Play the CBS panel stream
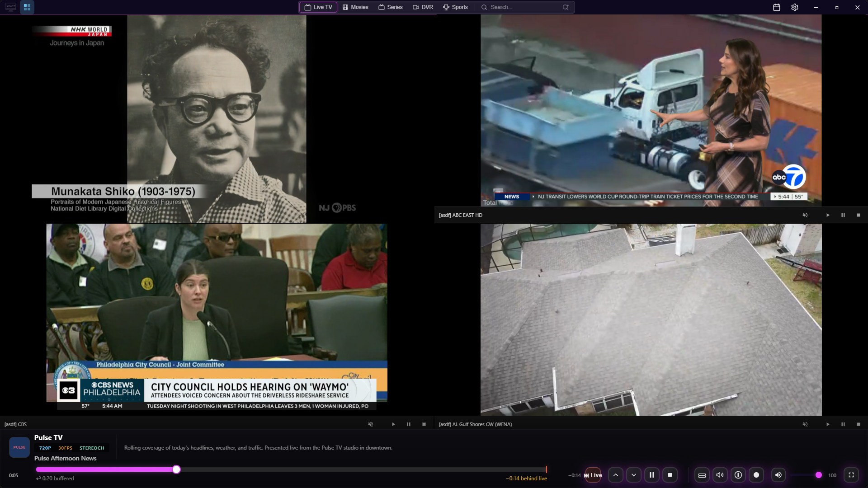 393,424
